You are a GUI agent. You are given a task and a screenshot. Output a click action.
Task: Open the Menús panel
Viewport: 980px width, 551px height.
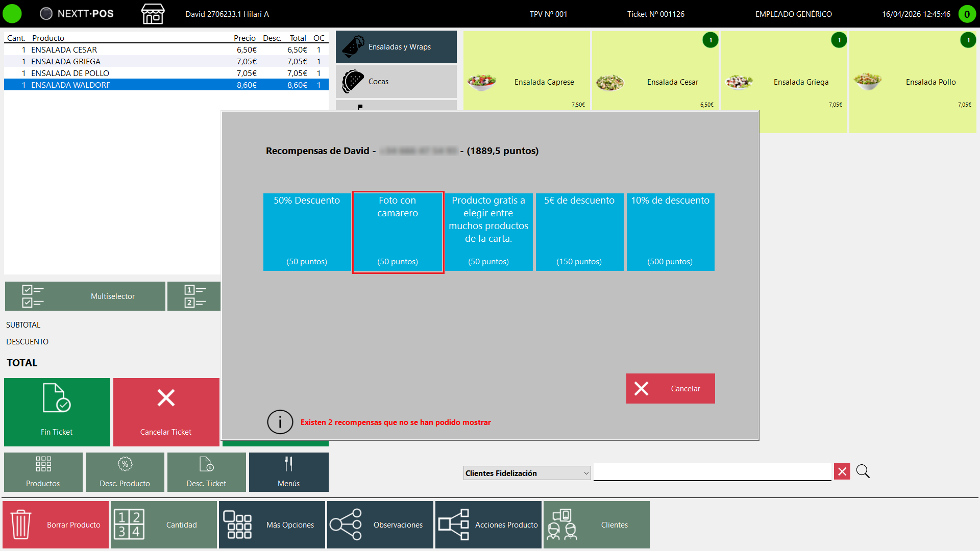click(x=289, y=472)
